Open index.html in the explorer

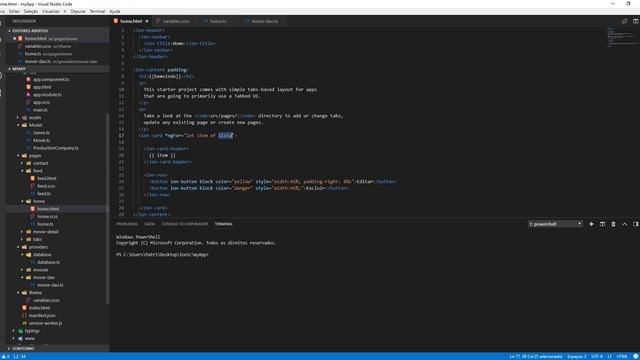pyautogui.click(x=39, y=308)
